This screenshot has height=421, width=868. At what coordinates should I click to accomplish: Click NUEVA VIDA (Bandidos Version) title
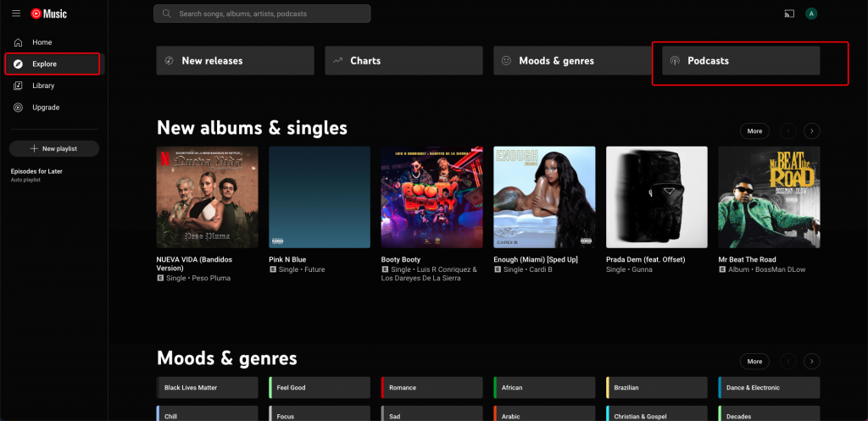(194, 264)
